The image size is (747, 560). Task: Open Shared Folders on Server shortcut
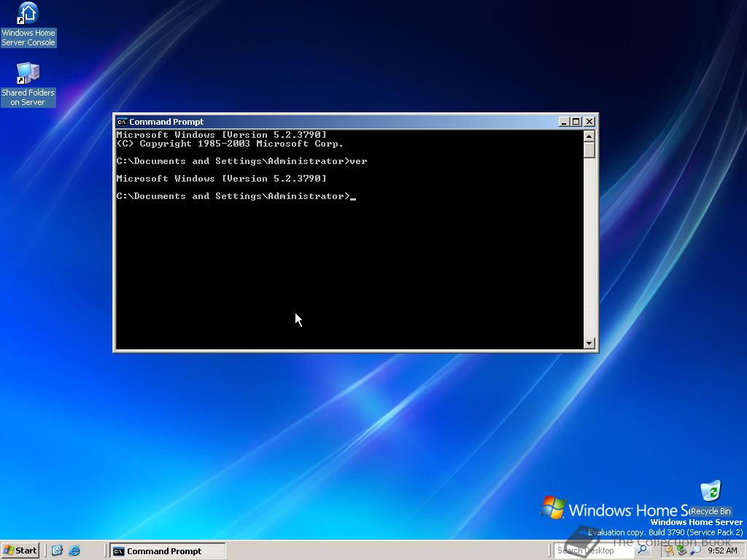point(28,85)
